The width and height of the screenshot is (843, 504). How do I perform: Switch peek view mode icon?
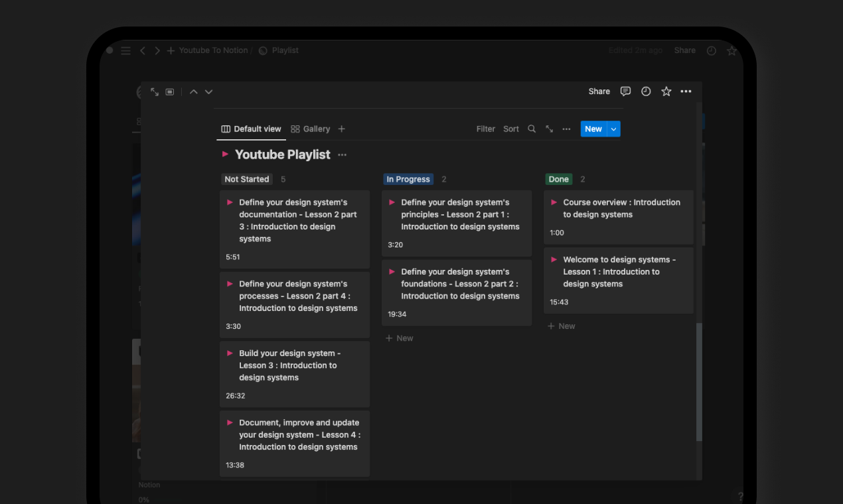(170, 92)
